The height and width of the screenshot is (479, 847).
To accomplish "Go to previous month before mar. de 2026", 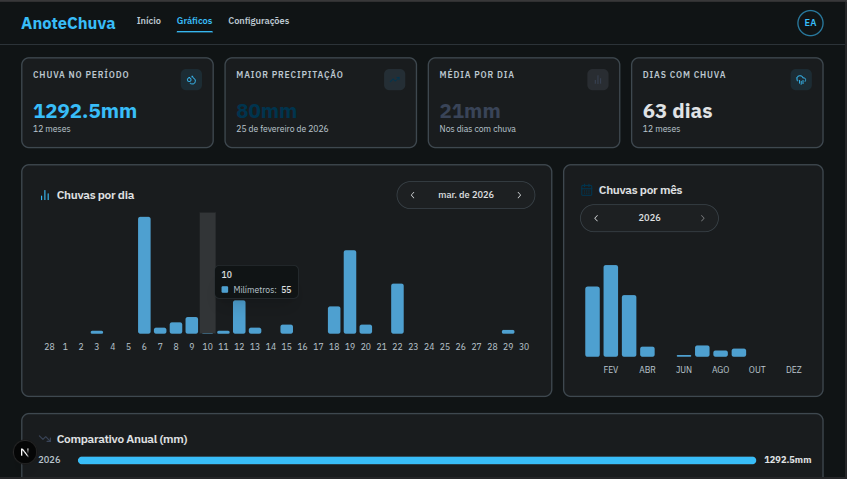I will click(x=413, y=195).
